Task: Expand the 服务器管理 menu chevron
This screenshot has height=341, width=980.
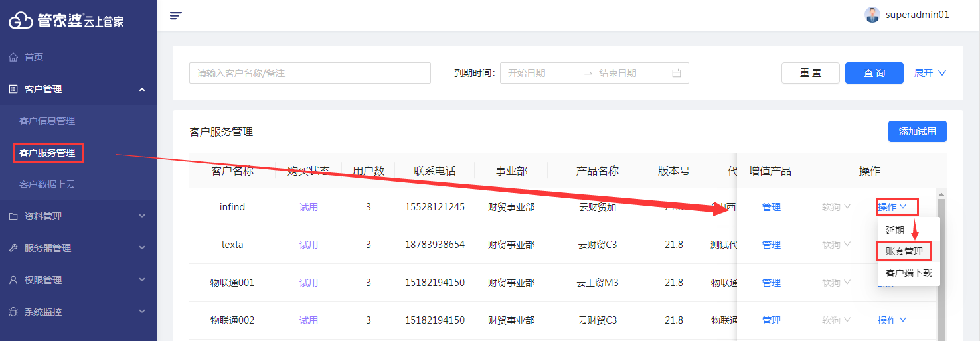Action: pyautogui.click(x=142, y=248)
